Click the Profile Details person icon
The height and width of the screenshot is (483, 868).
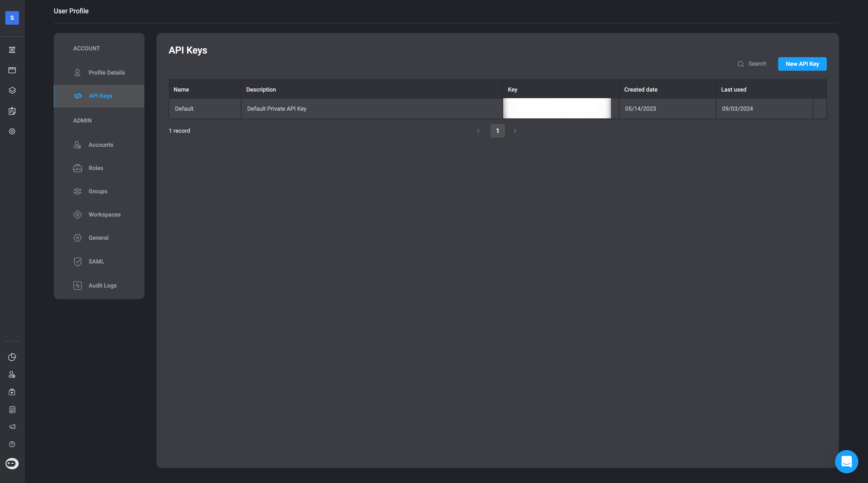(77, 72)
